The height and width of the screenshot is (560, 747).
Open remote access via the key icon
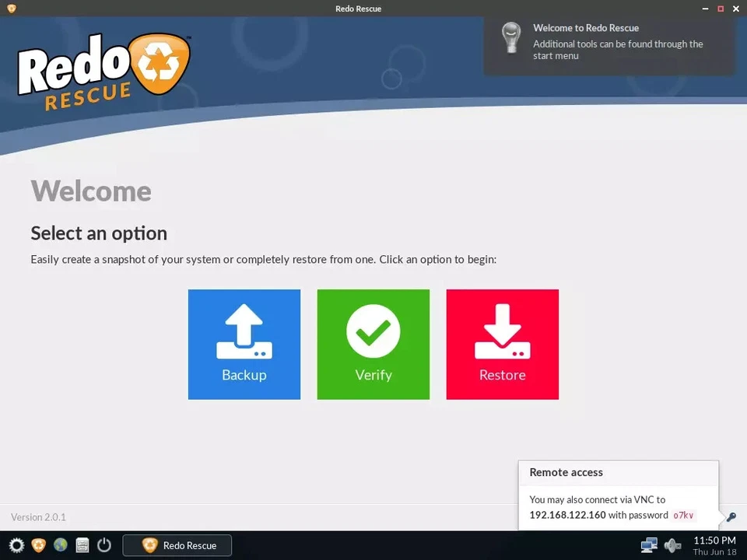click(x=730, y=516)
